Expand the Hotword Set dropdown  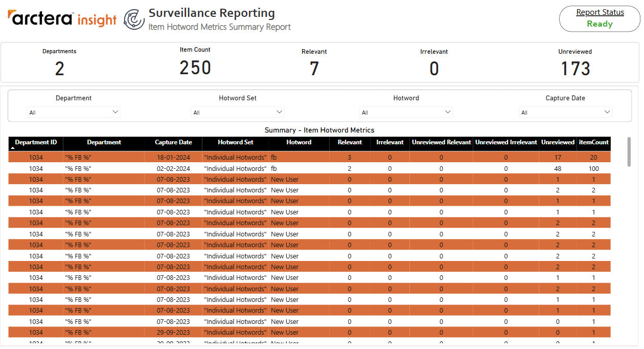[x=238, y=112]
